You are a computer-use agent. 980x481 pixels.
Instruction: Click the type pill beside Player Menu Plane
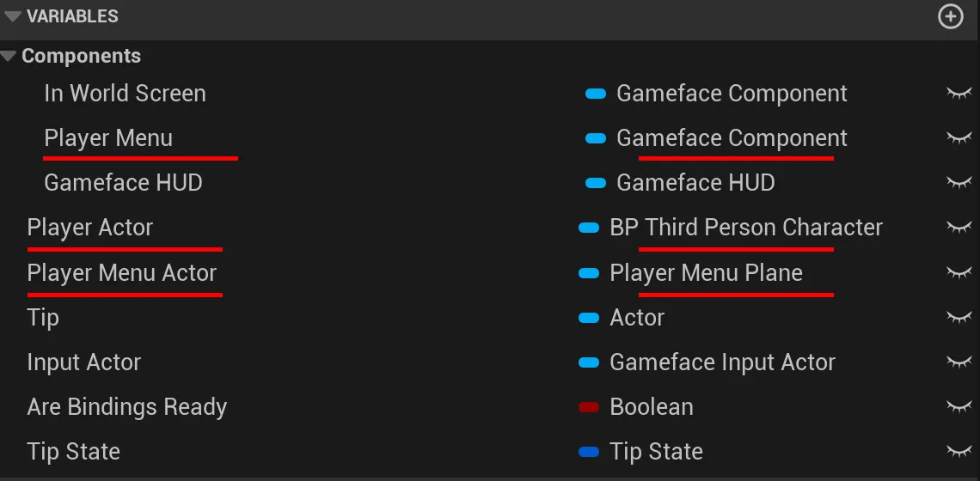(589, 273)
